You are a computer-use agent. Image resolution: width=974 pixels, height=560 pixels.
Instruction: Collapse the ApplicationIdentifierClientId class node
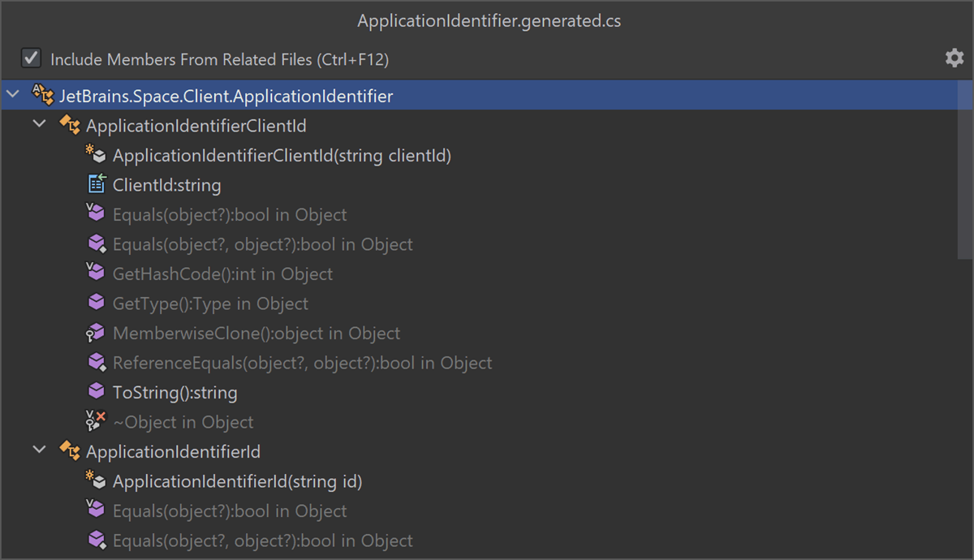[x=39, y=125]
